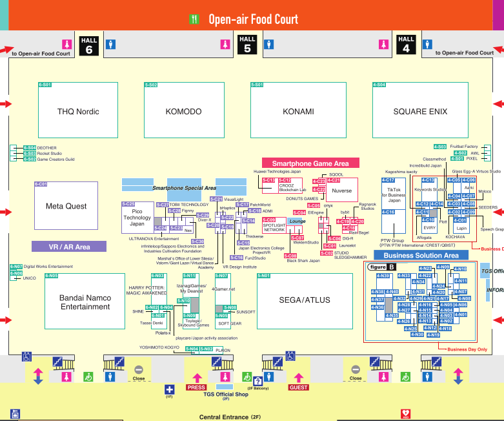Click the Open-air Food Court banner title
The width and height of the screenshot is (504, 421).
click(254, 19)
